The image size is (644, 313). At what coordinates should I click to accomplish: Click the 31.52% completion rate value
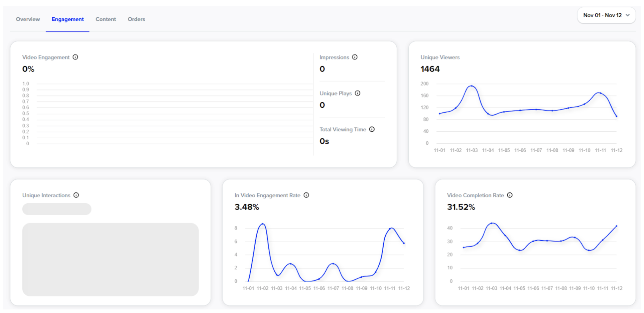(461, 207)
